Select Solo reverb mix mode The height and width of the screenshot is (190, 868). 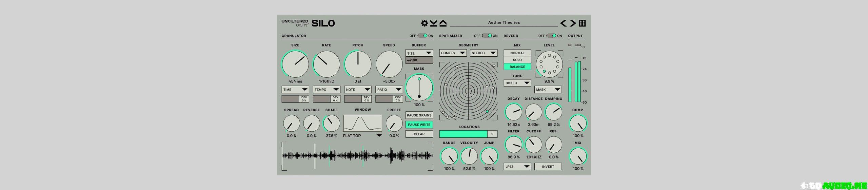[517, 60]
